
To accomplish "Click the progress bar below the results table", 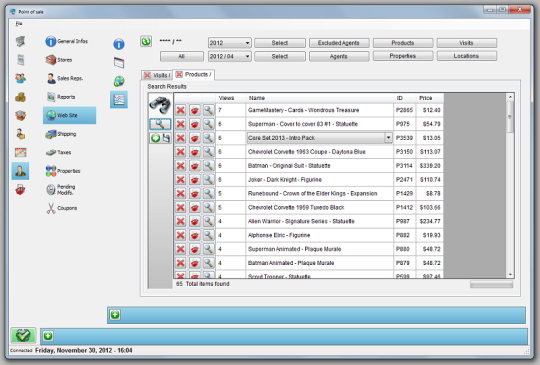I will point(491,284).
